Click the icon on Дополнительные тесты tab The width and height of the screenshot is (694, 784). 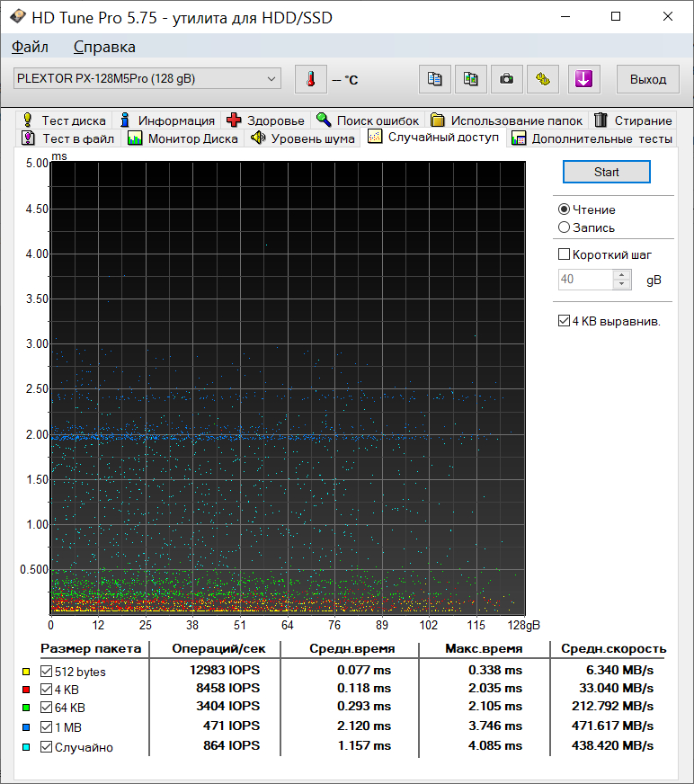519,138
